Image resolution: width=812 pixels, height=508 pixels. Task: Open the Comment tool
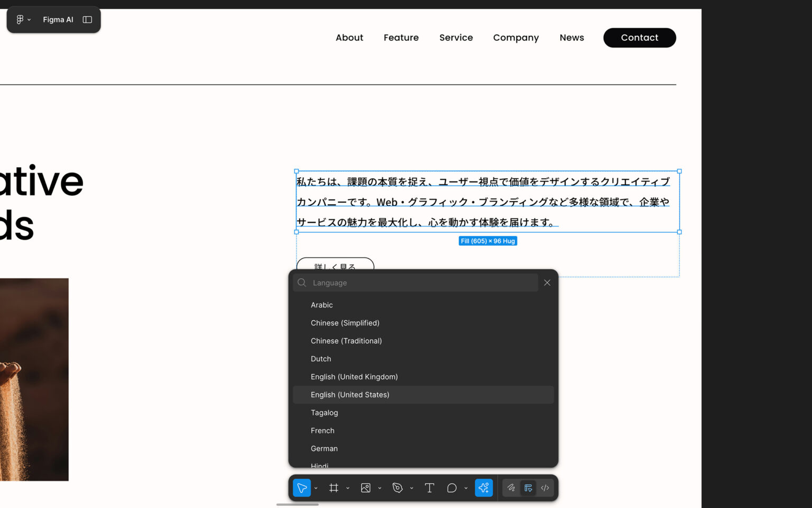click(x=451, y=488)
